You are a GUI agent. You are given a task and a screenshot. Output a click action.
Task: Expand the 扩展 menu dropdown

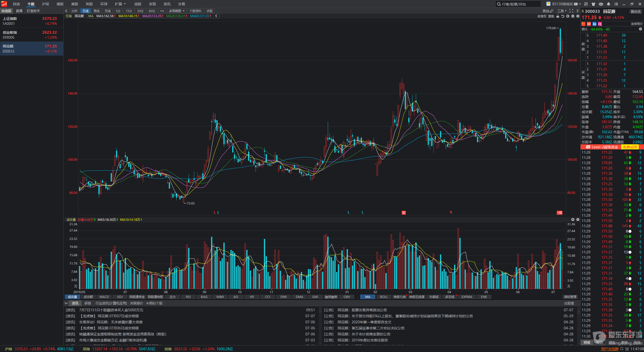(x=120, y=4)
